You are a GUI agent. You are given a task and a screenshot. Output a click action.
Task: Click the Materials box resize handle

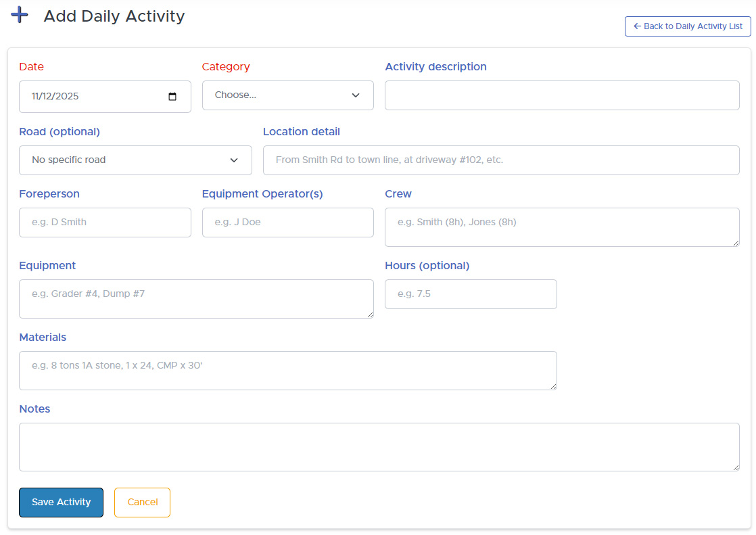pos(552,386)
